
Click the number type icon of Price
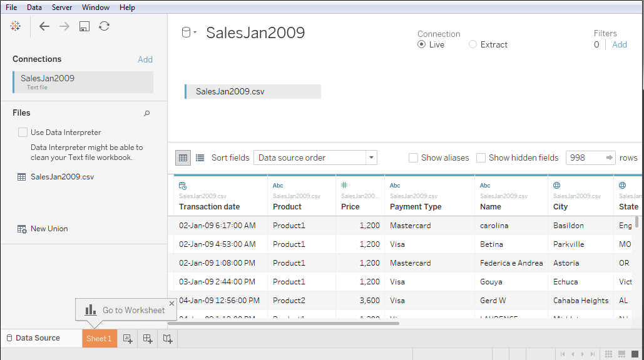tap(344, 186)
